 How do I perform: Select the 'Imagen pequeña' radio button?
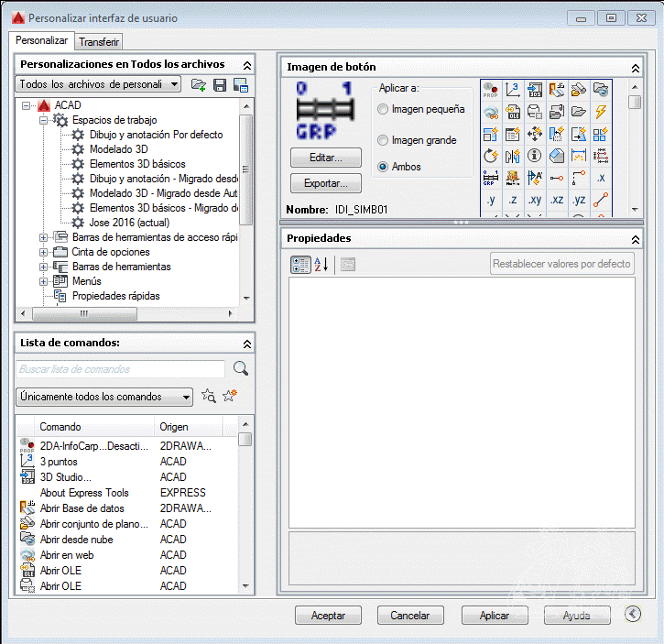click(x=383, y=109)
